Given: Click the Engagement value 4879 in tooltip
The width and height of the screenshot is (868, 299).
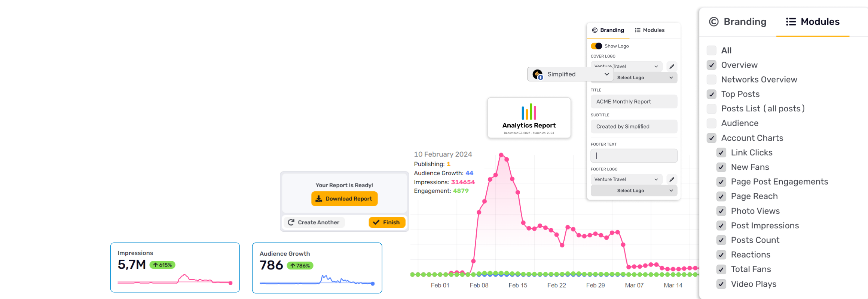Looking at the screenshot, I should coord(461,191).
